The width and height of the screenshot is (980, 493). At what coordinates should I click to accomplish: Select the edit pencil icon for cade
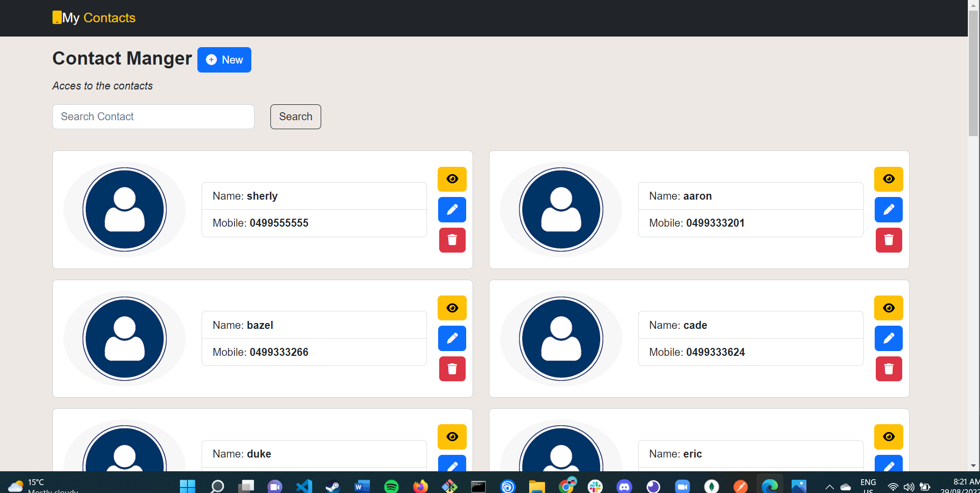(x=888, y=338)
